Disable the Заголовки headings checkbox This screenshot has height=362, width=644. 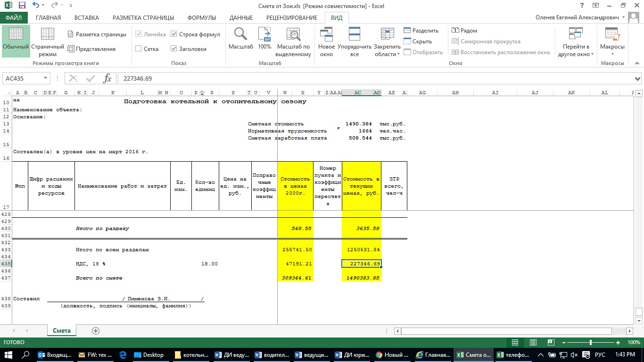click(x=174, y=49)
